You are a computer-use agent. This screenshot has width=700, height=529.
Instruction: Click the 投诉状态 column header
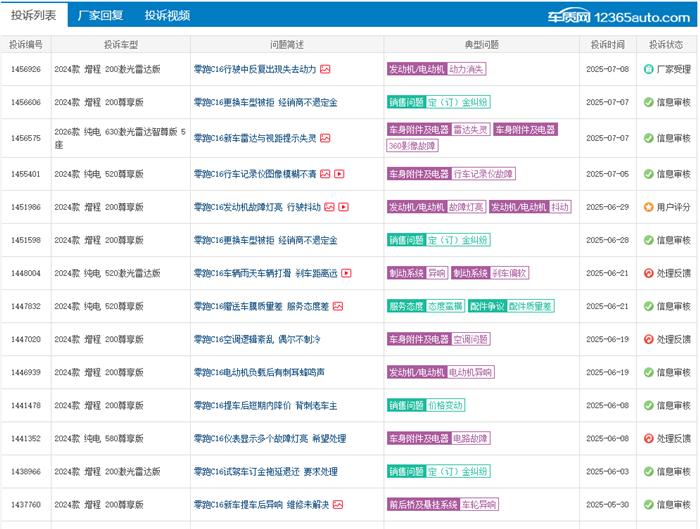tap(666, 45)
